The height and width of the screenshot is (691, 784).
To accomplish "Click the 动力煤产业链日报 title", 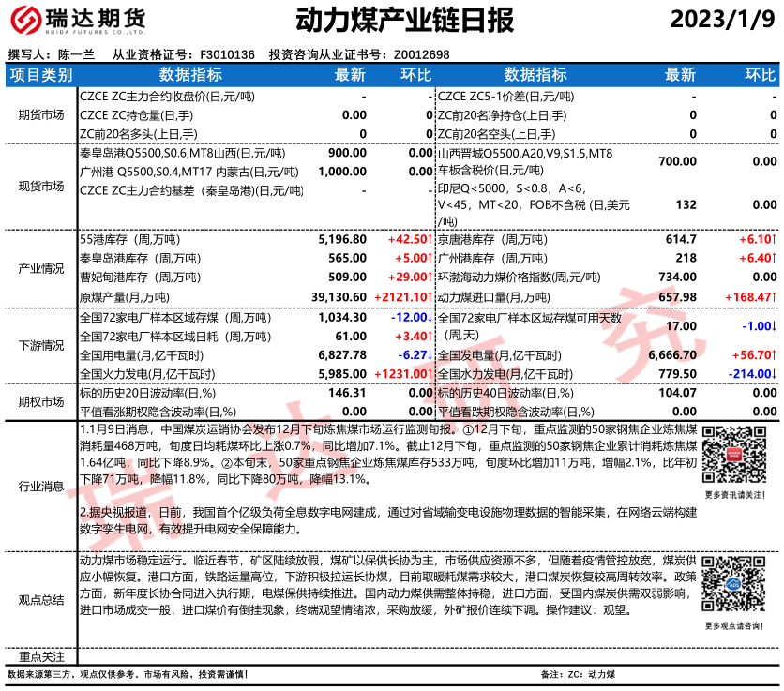I will click(x=391, y=20).
